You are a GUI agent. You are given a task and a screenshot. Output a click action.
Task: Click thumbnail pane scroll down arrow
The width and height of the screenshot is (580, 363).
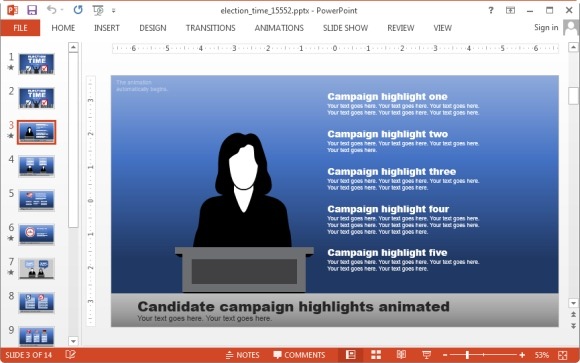73,341
